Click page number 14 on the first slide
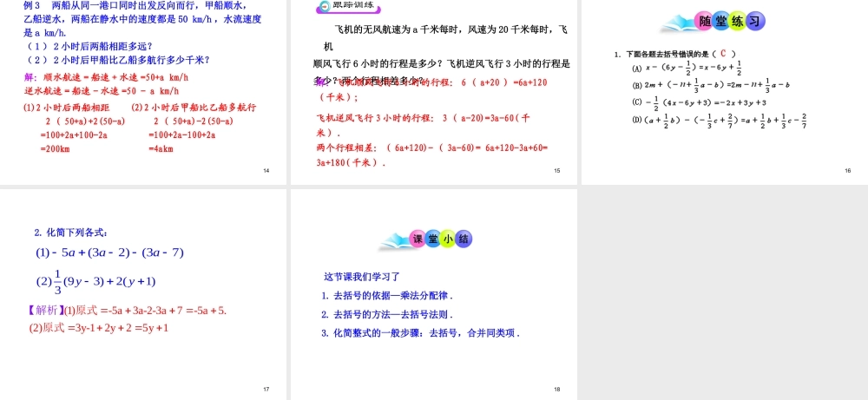The width and height of the screenshot is (868, 400). (266, 171)
